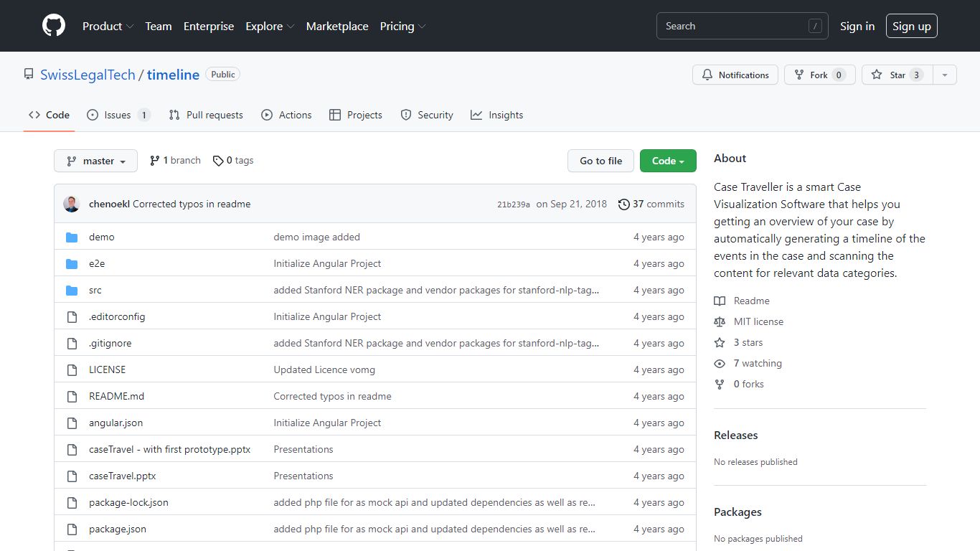This screenshot has width=980, height=551.
Task: Open the master branch selector
Action: point(95,161)
